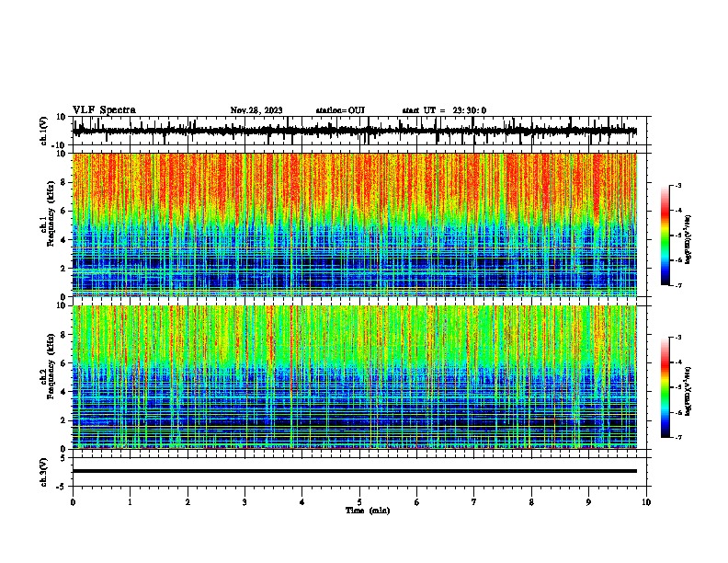
Task: Click time axis tick label "0"
Action: [73, 502]
